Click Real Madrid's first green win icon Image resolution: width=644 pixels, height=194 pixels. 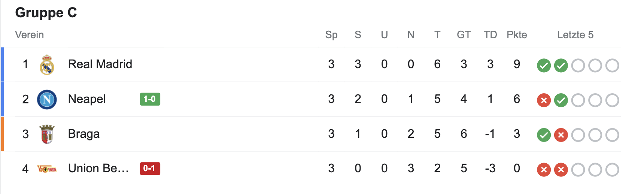(544, 66)
